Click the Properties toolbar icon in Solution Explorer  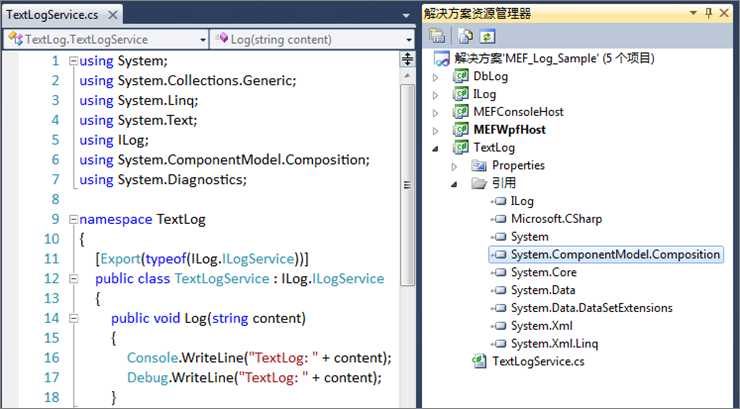[437, 36]
